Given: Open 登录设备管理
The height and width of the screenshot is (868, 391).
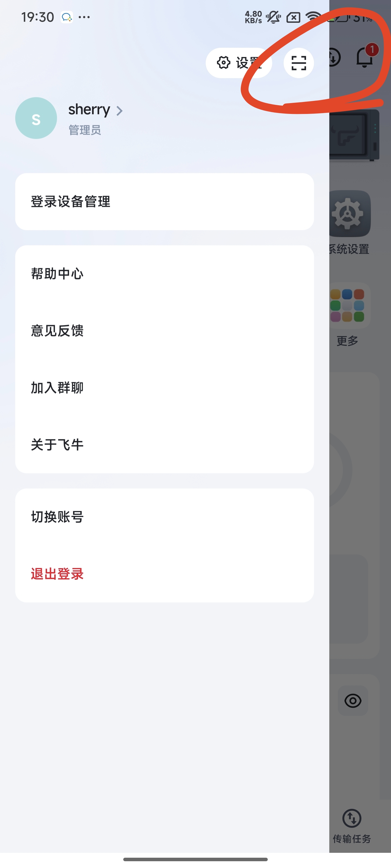Looking at the screenshot, I should pyautogui.click(x=165, y=202).
